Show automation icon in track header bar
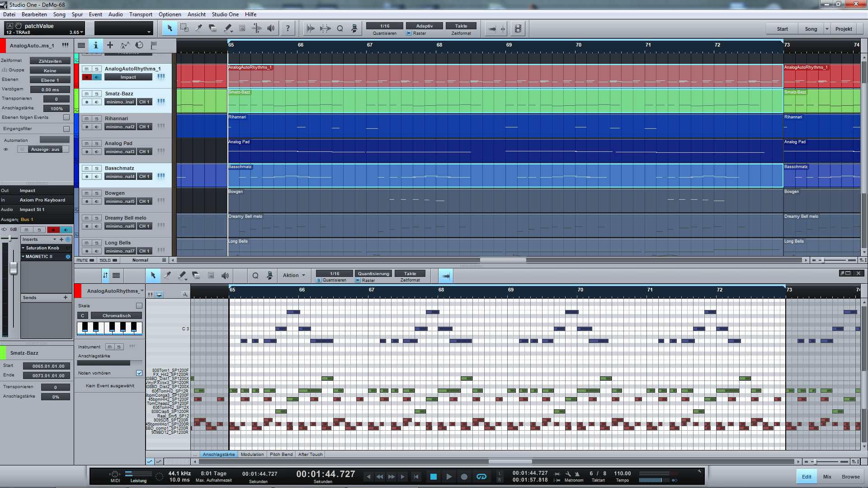Viewport: 868px width, 488px height. tap(125, 45)
